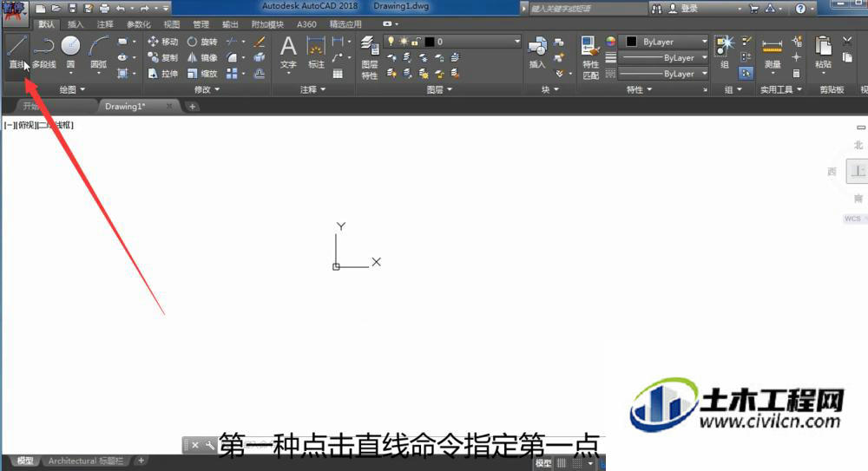
Task: Toggle group selection on/off button
Action: coord(746,73)
